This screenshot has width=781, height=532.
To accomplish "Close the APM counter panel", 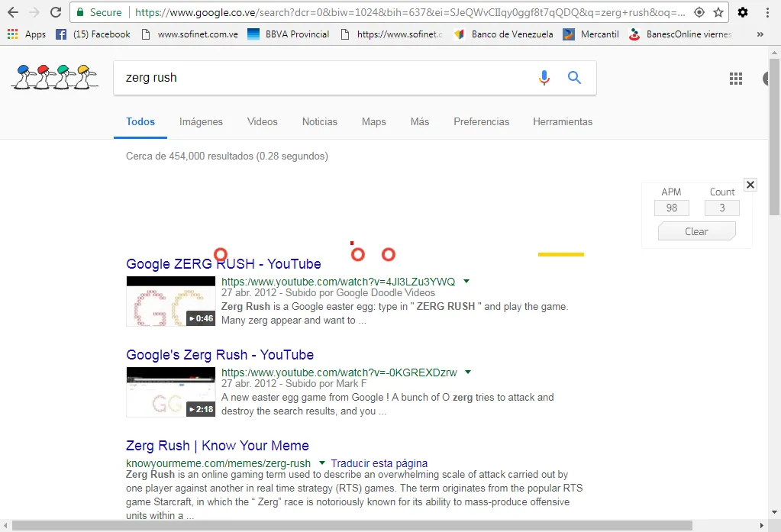I will (750, 185).
